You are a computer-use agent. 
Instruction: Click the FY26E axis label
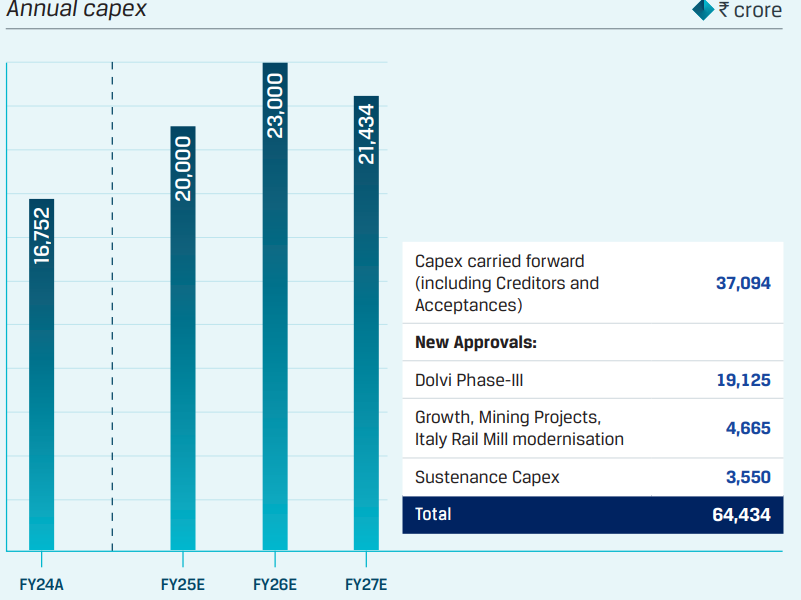(275, 584)
